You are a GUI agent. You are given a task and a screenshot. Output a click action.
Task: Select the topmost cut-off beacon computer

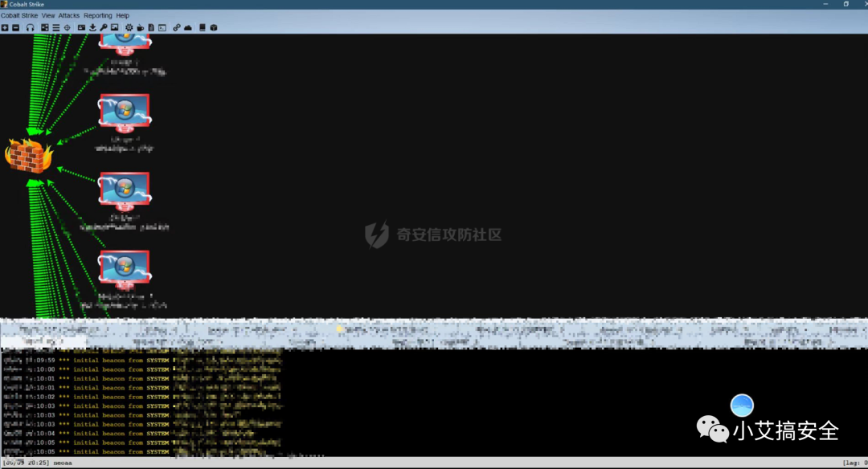tap(125, 44)
